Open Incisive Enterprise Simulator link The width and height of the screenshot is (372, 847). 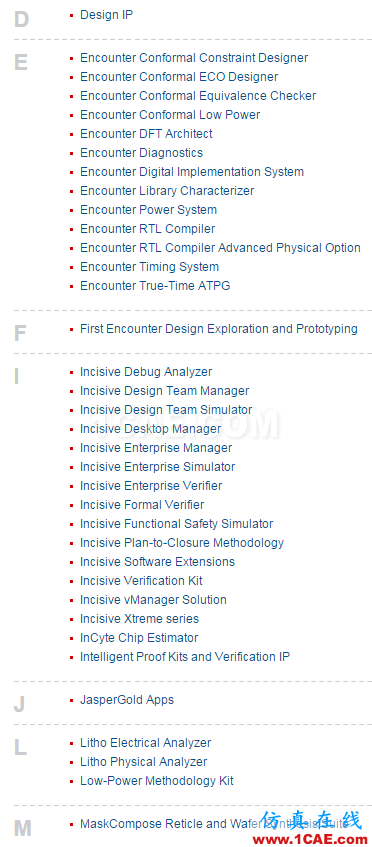tap(158, 467)
